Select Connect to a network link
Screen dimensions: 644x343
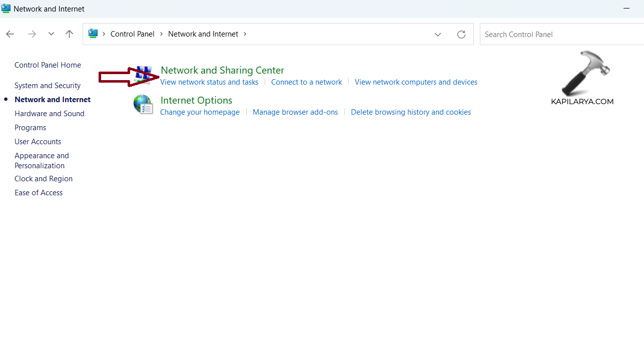click(x=306, y=82)
